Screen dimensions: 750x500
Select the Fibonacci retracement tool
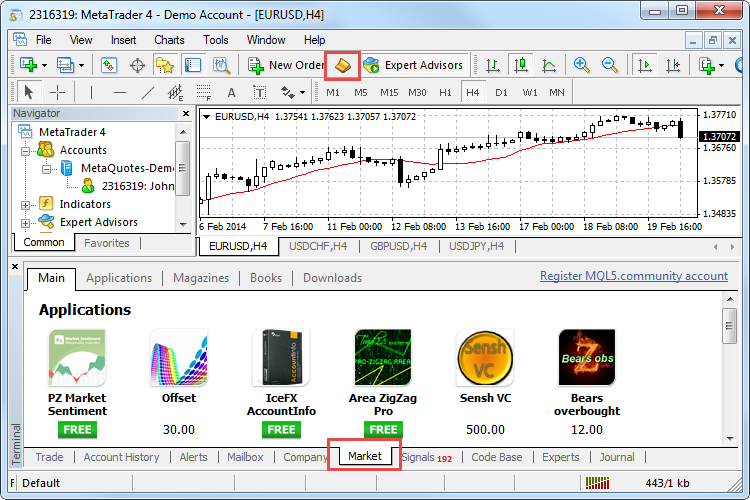[x=204, y=92]
